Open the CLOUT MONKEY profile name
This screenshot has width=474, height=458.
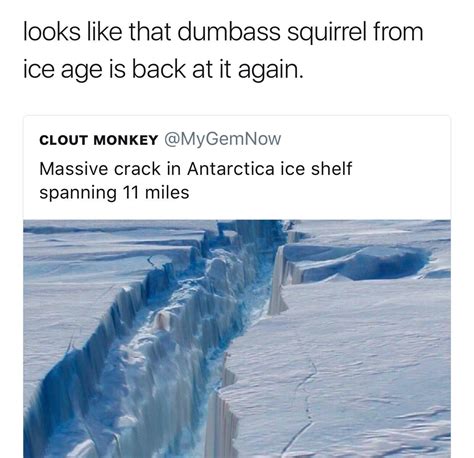98,140
